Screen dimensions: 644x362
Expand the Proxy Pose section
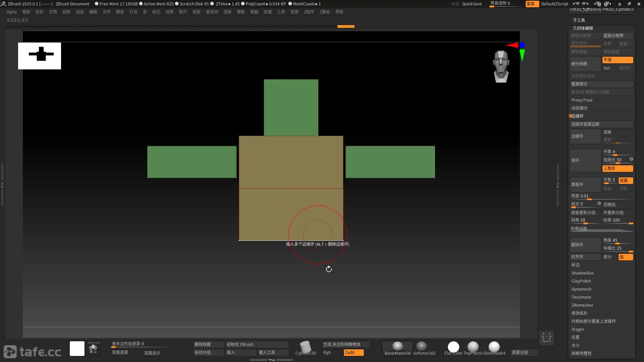click(582, 100)
